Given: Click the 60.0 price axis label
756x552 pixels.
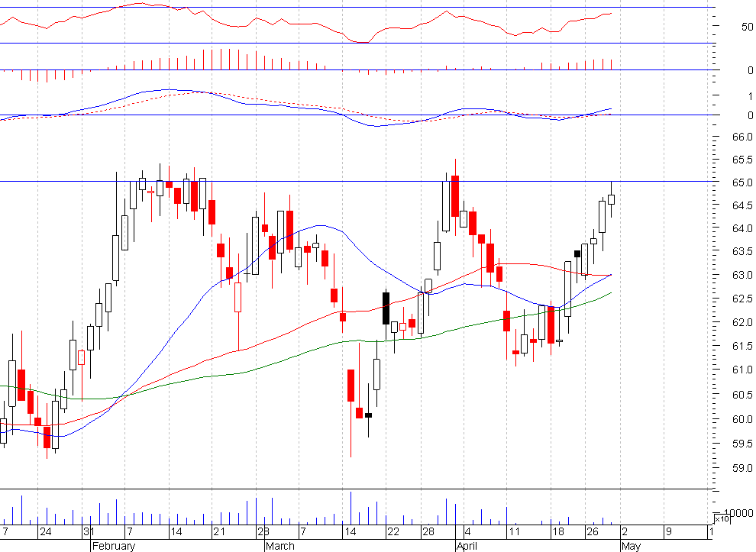Looking at the screenshot, I should (x=742, y=419).
